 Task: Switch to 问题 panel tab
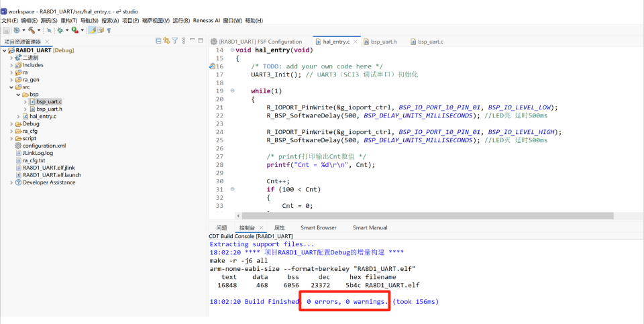[x=222, y=227]
